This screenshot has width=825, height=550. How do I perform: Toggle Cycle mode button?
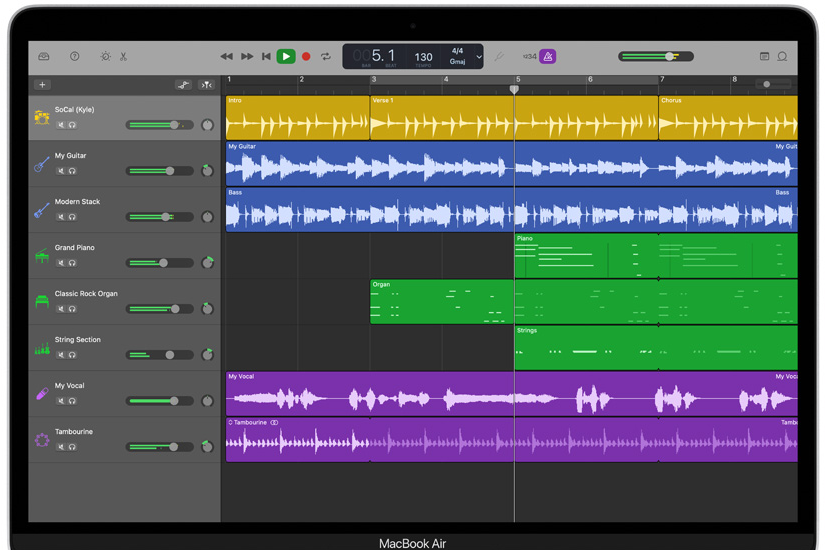pyautogui.click(x=326, y=56)
